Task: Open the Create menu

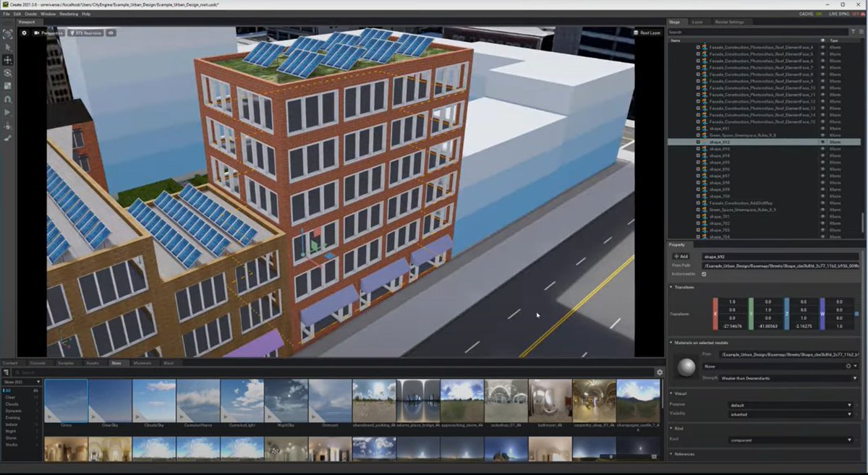Action: 30,14
